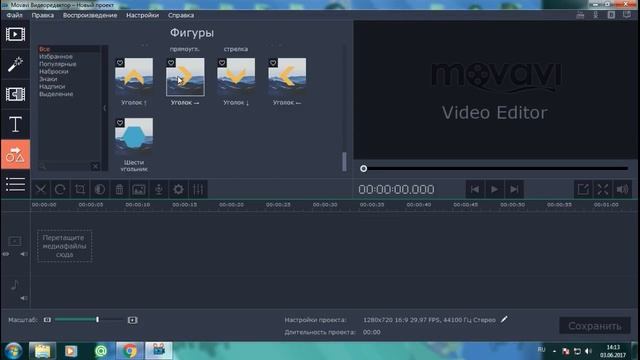This screenshot has height=360, width=640.
Task: Open the More tools list icon
Action: pyautogui.click(x=15, y=184)
